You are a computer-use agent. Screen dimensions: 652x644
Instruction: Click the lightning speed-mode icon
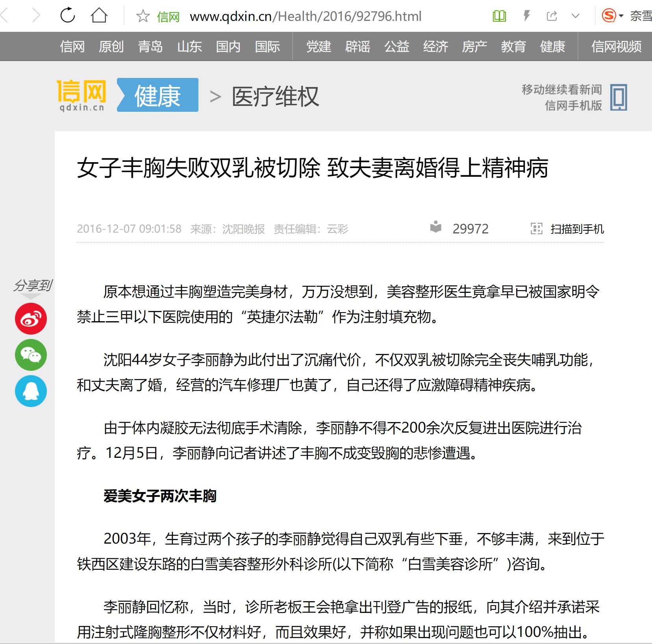(526, 16)
